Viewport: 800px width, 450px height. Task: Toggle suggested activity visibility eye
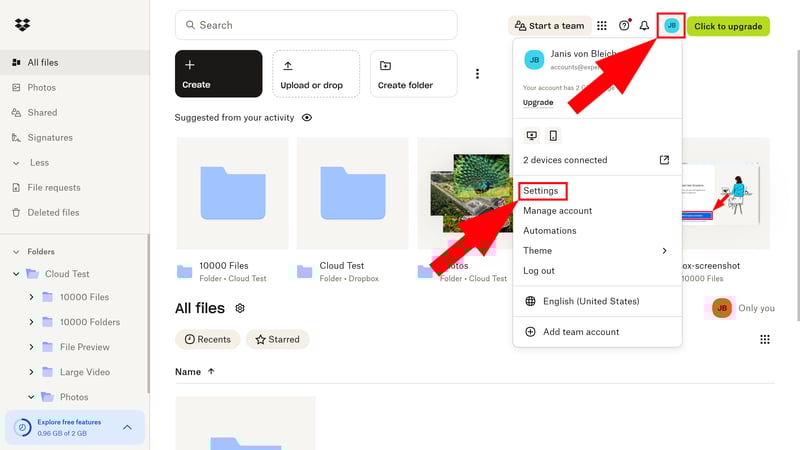(307, 118)
